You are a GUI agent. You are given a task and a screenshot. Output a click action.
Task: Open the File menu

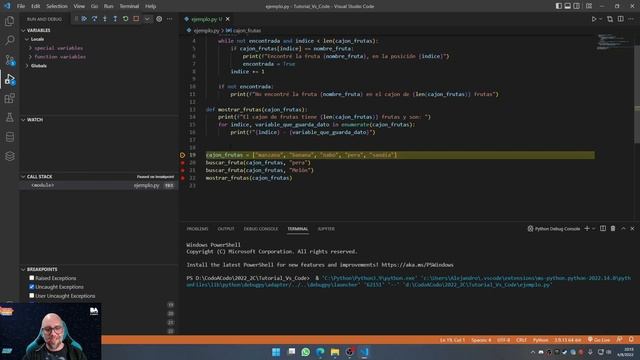pos(21,6)
